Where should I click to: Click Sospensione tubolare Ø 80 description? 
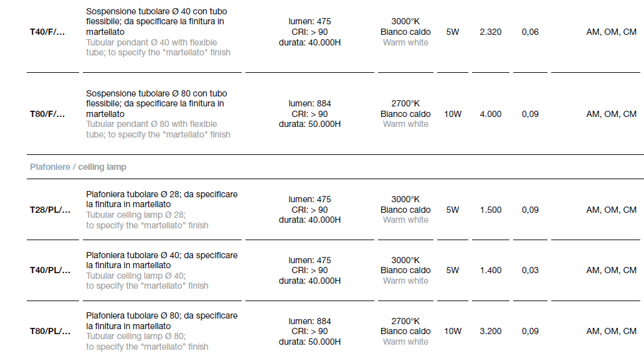click(158, 114)
